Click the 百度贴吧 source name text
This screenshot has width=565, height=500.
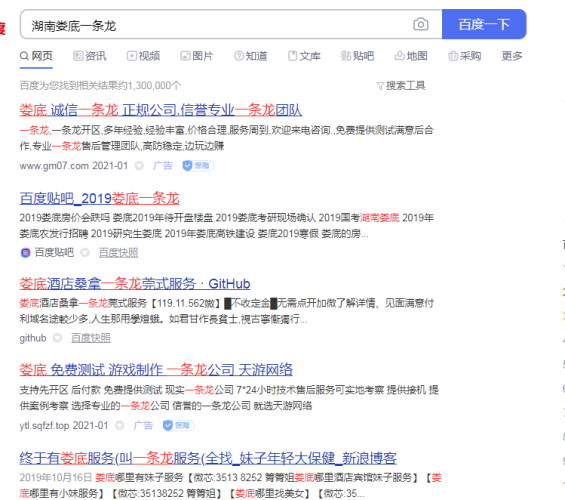(54, 253)
